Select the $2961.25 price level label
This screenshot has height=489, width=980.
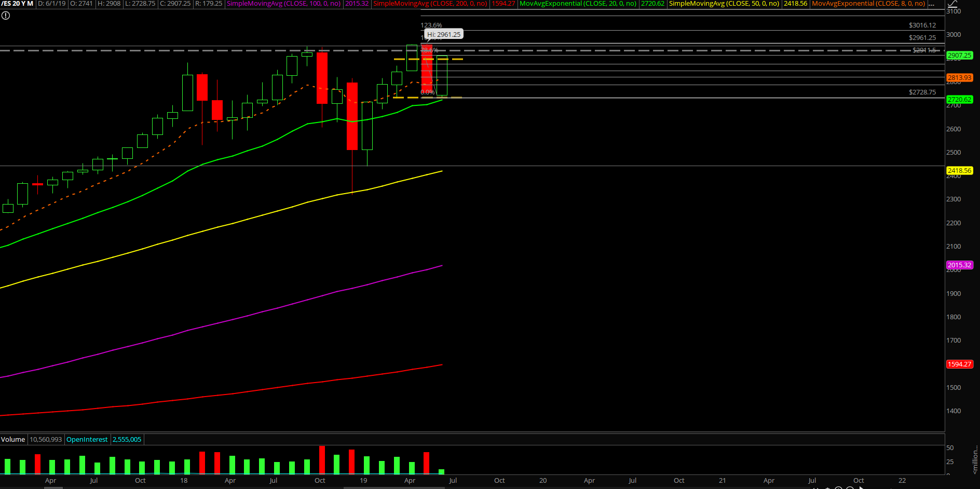[922, 37]
